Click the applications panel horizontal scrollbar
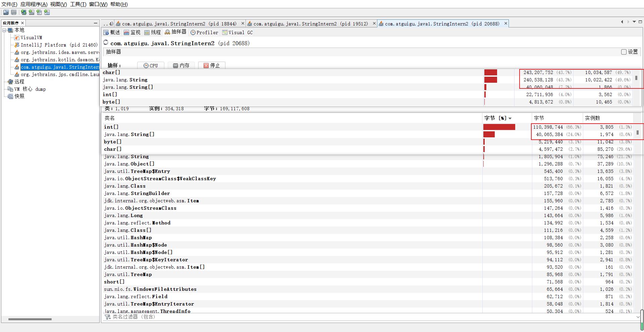The image size is (644, 332). pos(30,319)
